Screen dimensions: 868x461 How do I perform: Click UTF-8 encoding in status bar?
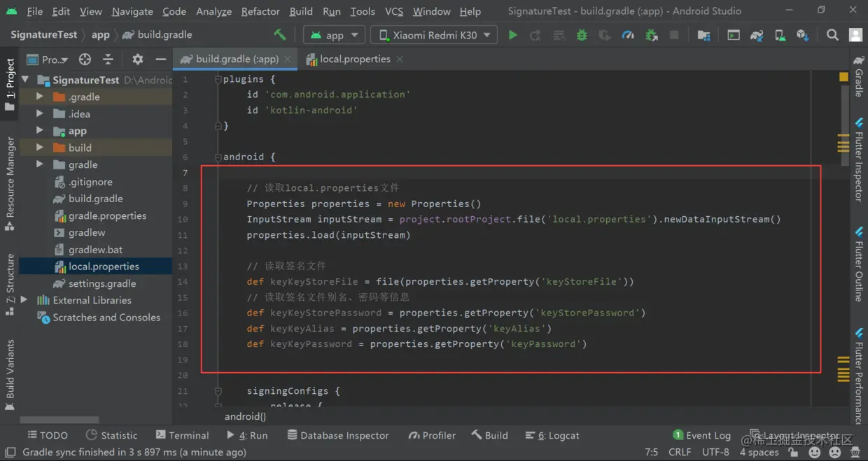coord(715,453)
